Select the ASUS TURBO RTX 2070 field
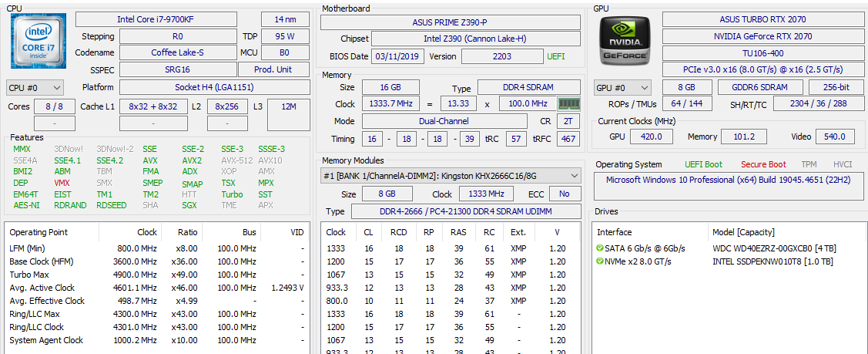 click(762, 19)
